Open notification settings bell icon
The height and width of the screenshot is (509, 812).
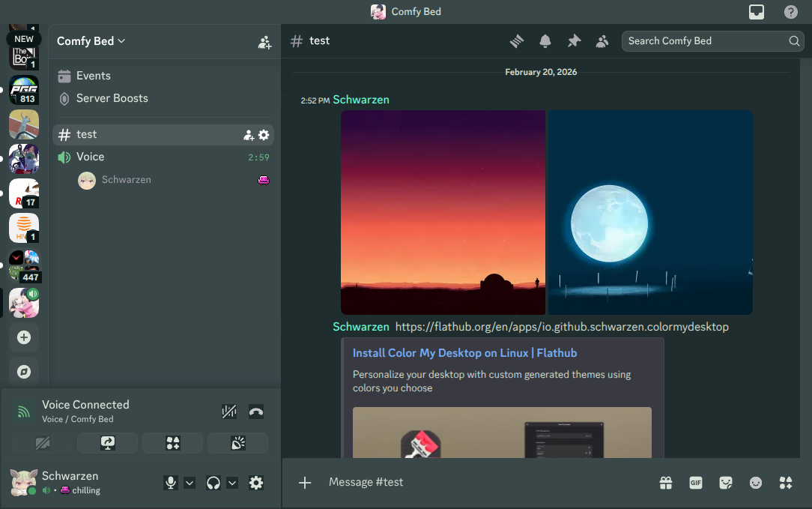545,41
